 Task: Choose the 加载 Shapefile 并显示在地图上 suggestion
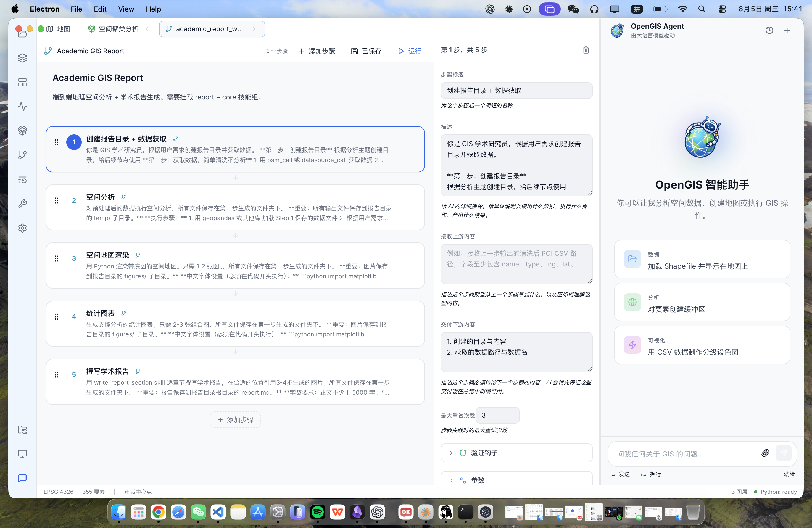[x=702, y=259]
